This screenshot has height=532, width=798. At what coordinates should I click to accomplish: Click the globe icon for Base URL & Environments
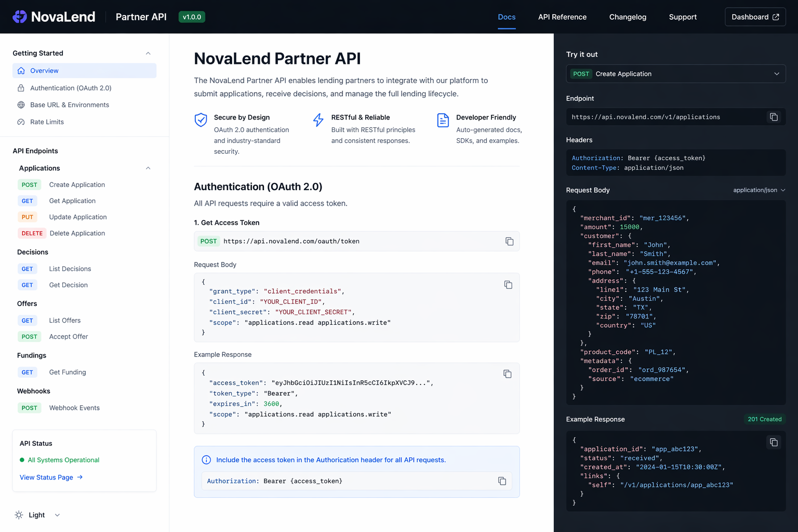pyautogui.click(x=21, y=104)
